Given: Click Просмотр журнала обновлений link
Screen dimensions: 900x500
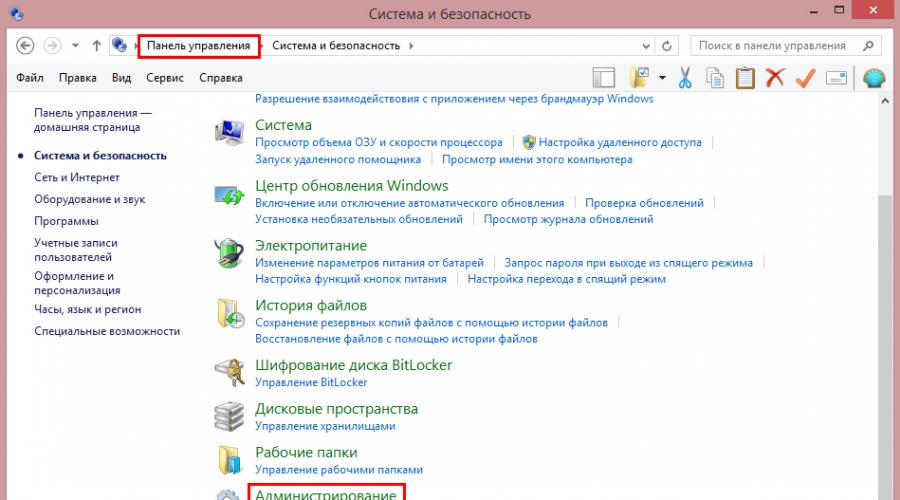Looking at the screenshot, I should (568, 219).
